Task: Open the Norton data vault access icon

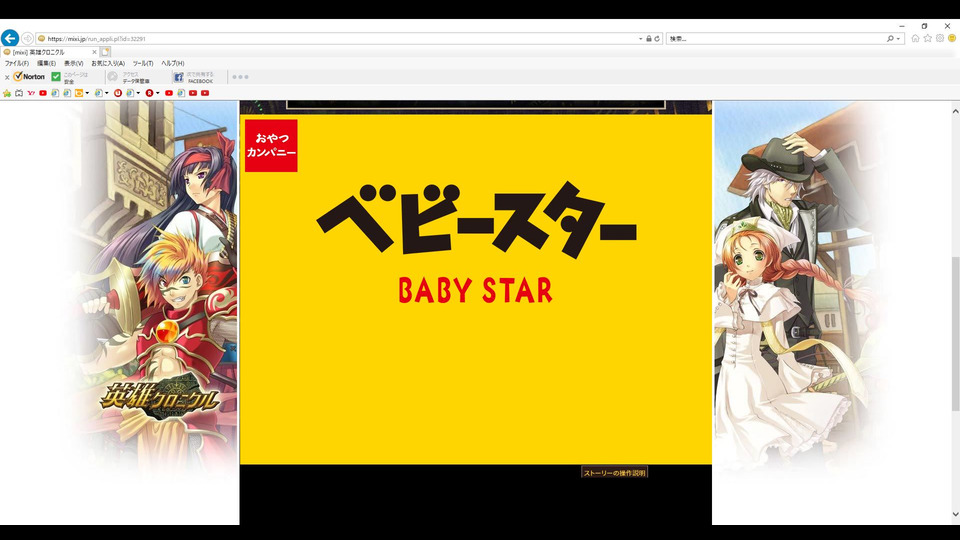Action: (x=113, y=77)
